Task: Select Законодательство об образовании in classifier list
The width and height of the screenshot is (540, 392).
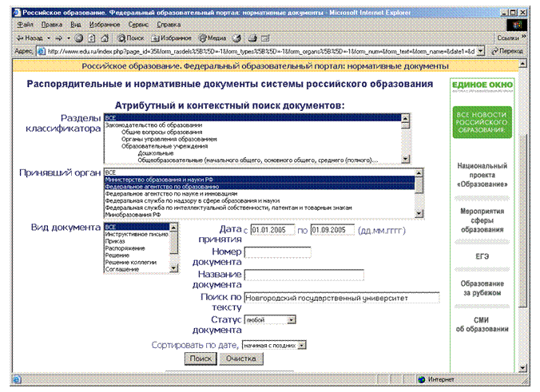Action: 252,125
